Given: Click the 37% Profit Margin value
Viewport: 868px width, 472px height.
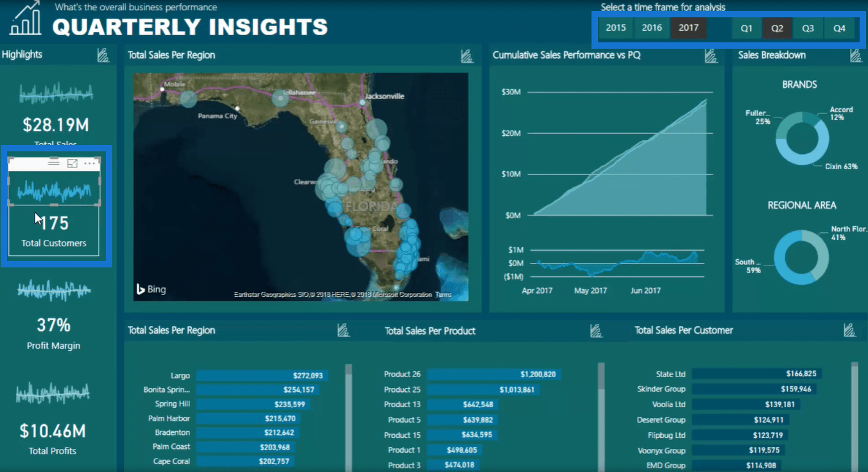Looking at the screenshot, I should tap(53, 325).
